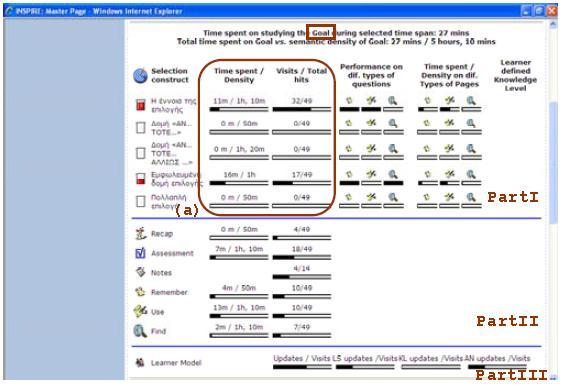Click the '13m / 1h, 10m' Use time value
The image size is (562, 386).
(x=239, y=308)
